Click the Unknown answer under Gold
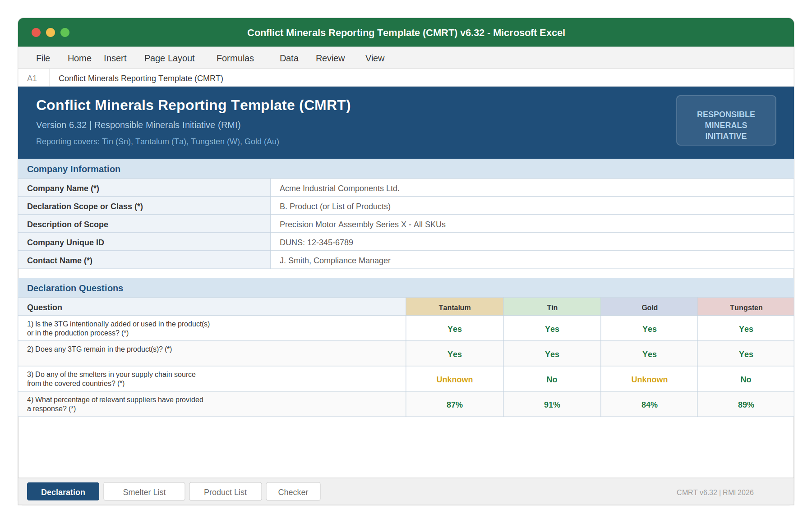Screen dimensions: 812x523 649,379
